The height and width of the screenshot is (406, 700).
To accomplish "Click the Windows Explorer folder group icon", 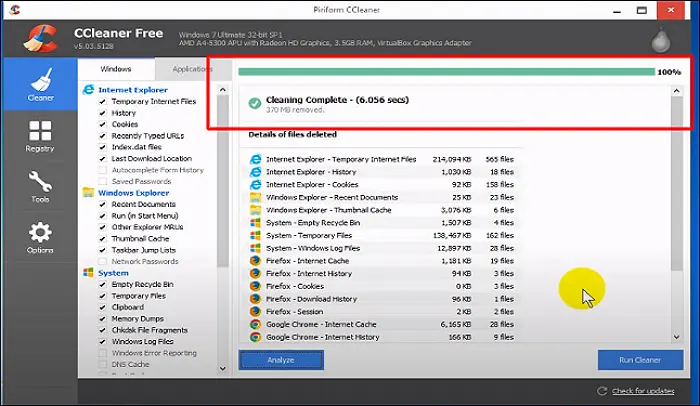I will tap(88, 193).
